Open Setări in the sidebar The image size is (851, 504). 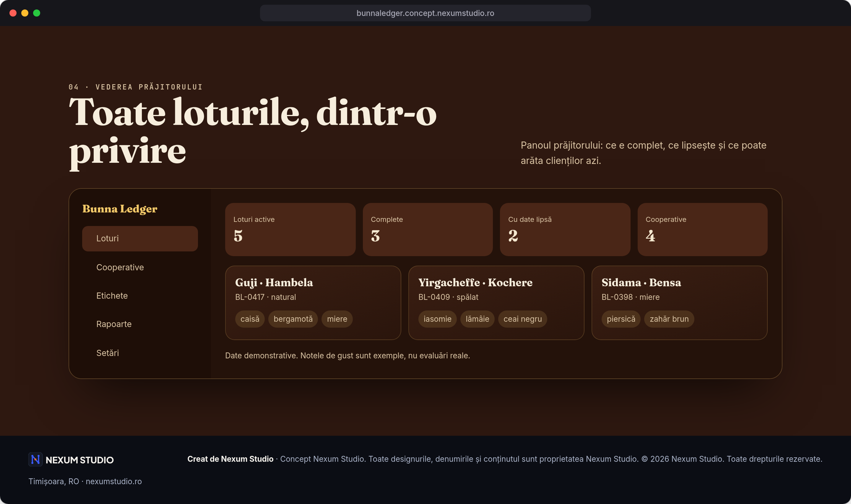(140, 353)
